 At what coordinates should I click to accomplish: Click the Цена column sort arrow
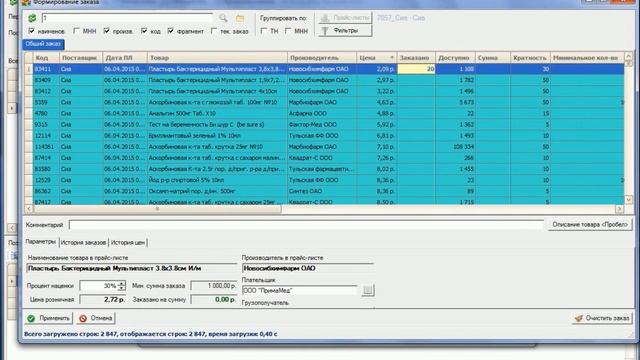pos(392,58)
